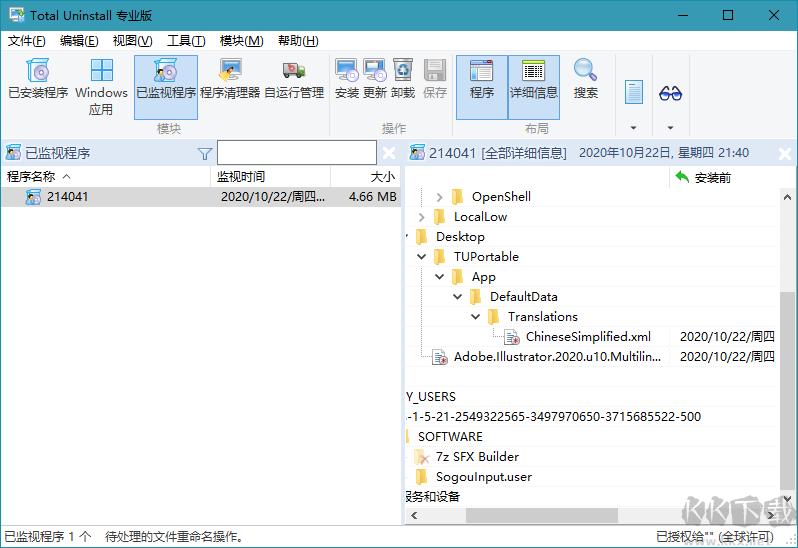The height and width of the screenshot is (548, 798).
Task: Click the horizontal scrollbar left arrow
Action: coord(414,515)
